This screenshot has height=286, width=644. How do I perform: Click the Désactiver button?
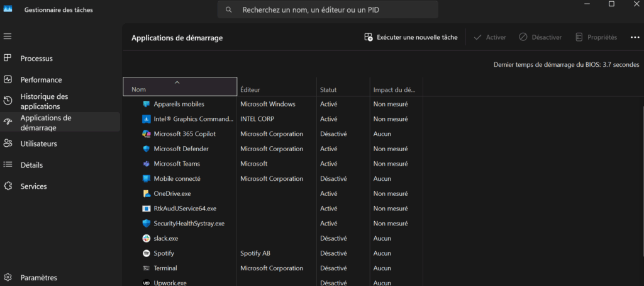tap(540, 37)
